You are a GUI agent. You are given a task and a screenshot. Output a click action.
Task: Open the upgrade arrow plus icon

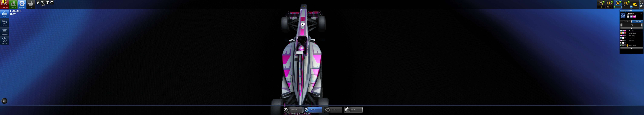[x=629, y=2]
